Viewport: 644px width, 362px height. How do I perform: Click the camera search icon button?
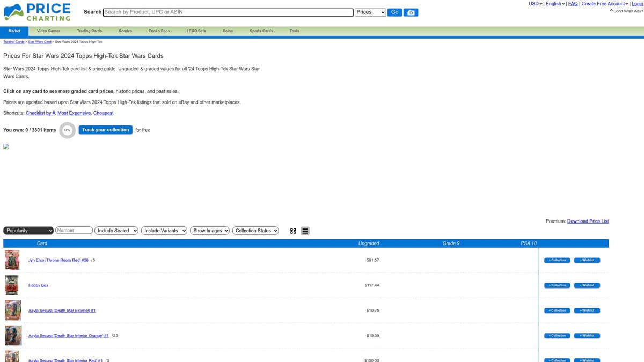411,12
